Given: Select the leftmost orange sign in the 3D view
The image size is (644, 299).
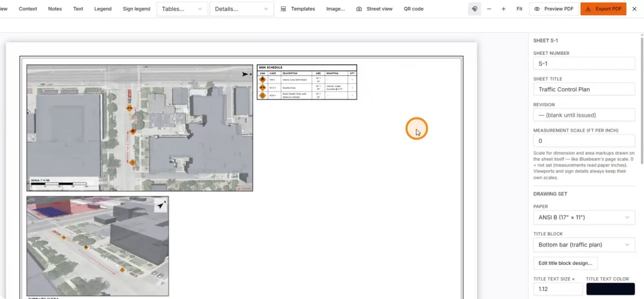Looking at the screenshot, I should pyautogui.click(x=63, y=237).
